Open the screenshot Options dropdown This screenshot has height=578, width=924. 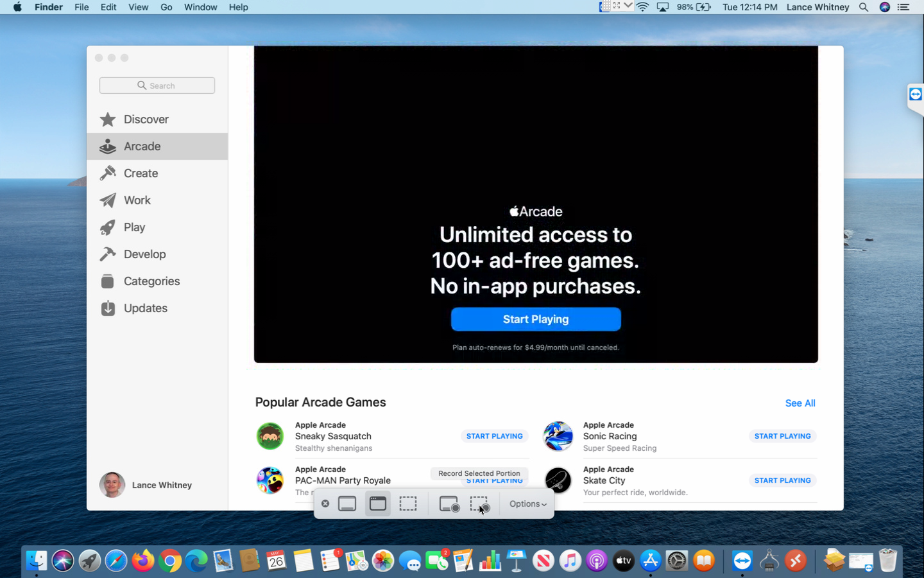pos(527,504)
